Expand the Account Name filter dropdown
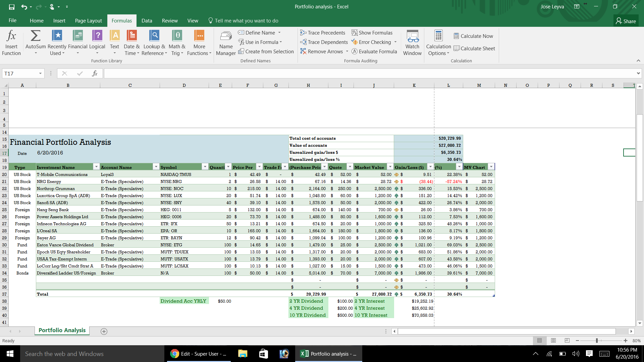This screenshot has height=362, width=644. click(x=155, y=167)
